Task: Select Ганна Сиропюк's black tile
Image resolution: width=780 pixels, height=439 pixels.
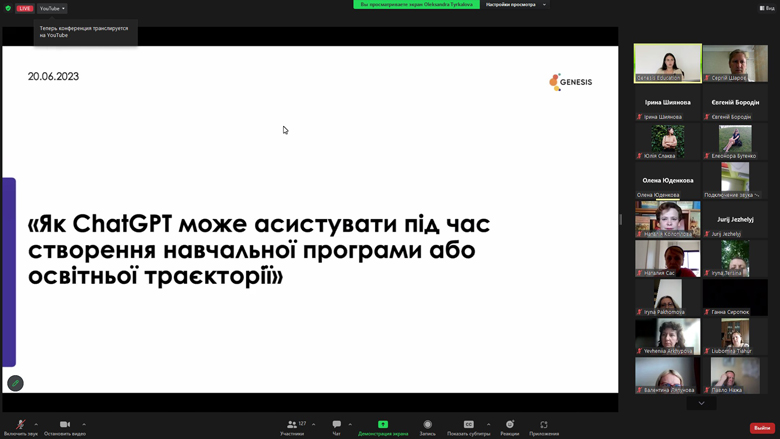Action: click(735, 297)
